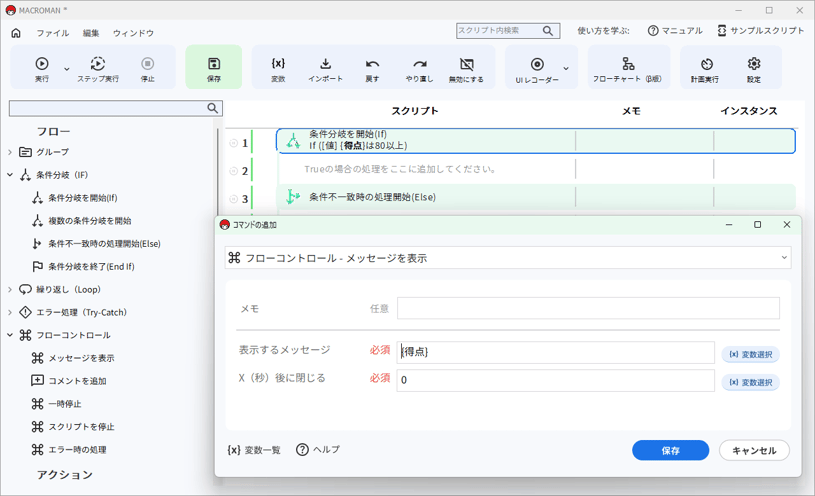
Task: Expand the グループ tree node
Action: click(x=10, y=152)
